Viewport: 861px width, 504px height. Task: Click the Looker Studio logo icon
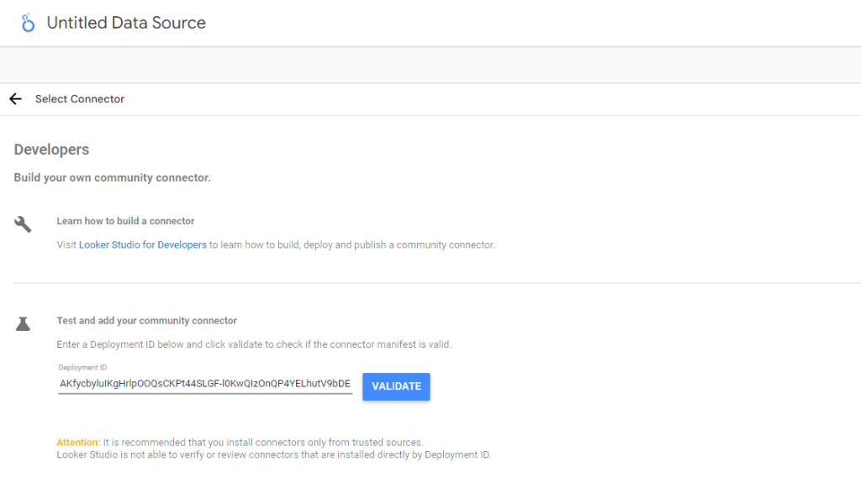tap(28, 24)
